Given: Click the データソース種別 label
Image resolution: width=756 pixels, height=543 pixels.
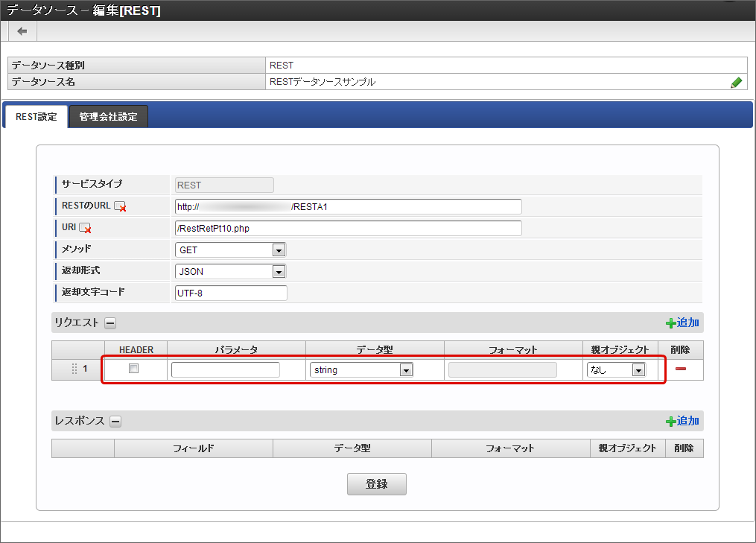Looking at the screenshot, I should point(48,65).
